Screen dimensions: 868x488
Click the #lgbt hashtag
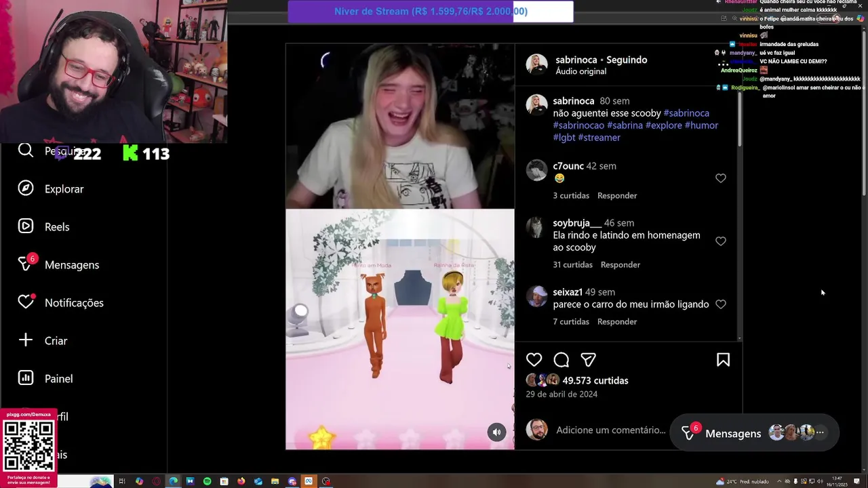tap(564, 138)
